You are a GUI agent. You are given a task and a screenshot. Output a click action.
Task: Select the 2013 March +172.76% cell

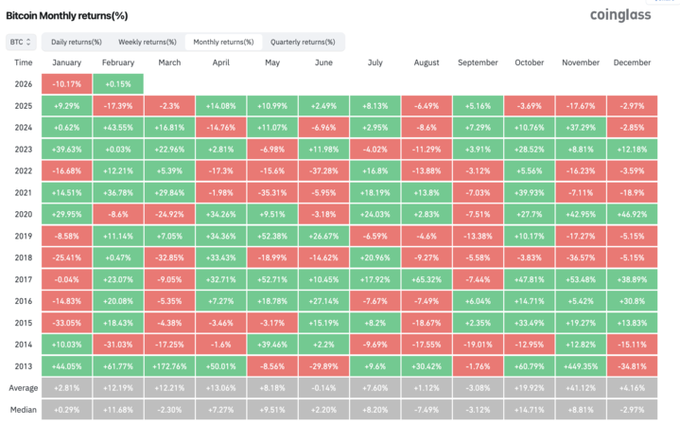[170, 367]
